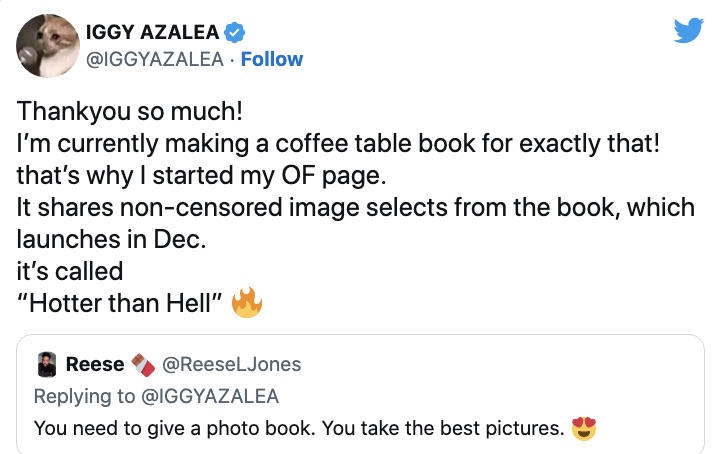The image size is (717, 454).
Task: Click the fire emoji after the book title
Action: [246, 303]
